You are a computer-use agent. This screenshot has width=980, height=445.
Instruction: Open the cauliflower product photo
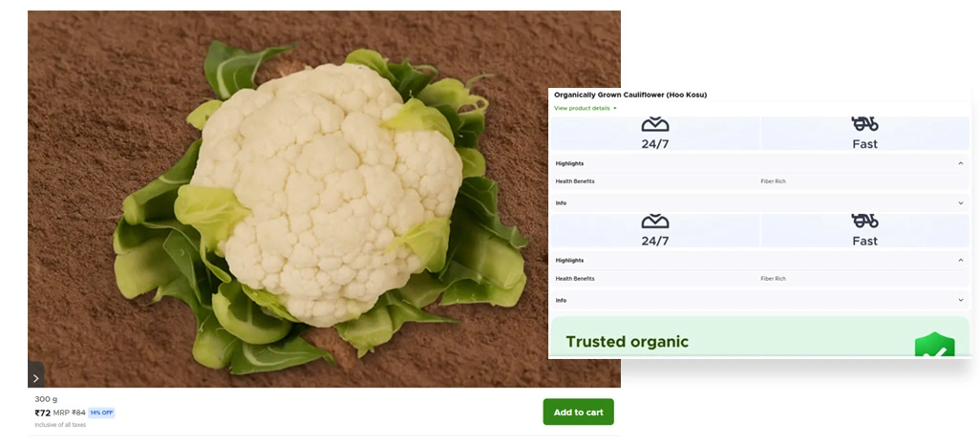324,199
